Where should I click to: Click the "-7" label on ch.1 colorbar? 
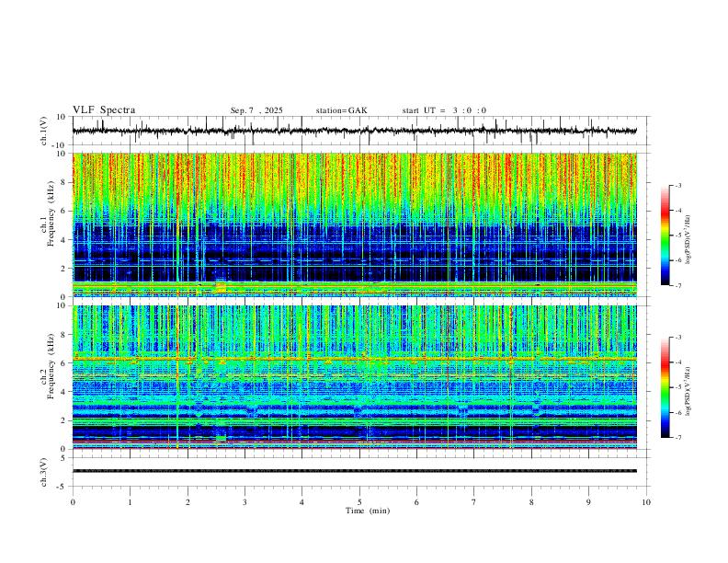click(678, 285)
